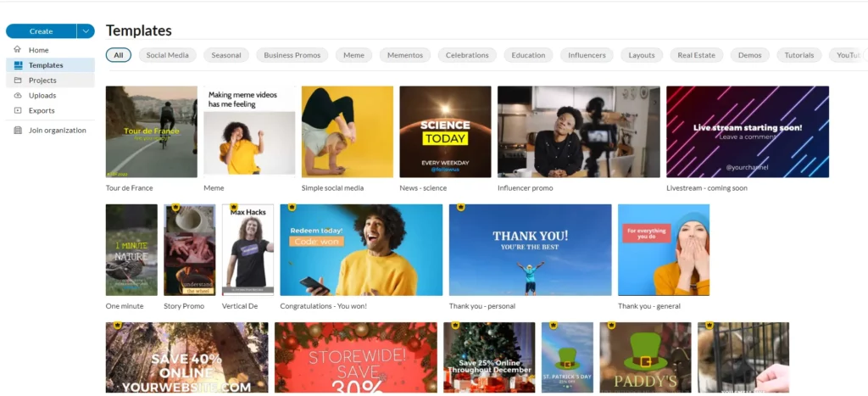Click the 'Influencer promo' caption text
Viewport: 868px width, 396px height.
(526, 188)
